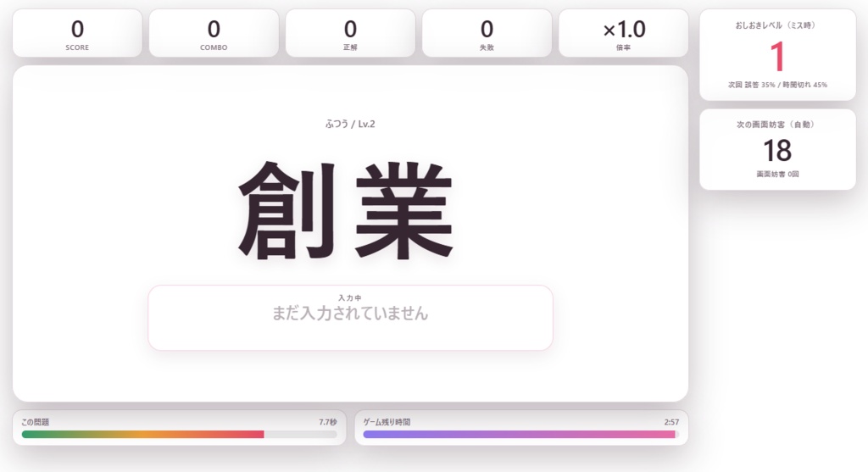
Task: Click the 画面妨害 0回 text
Action: point(777,174)
